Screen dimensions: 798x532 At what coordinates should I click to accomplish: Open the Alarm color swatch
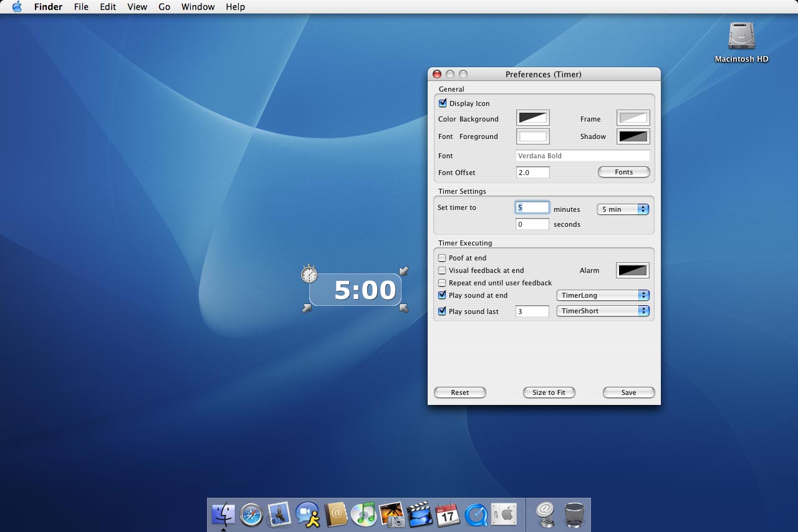(633, 270)
